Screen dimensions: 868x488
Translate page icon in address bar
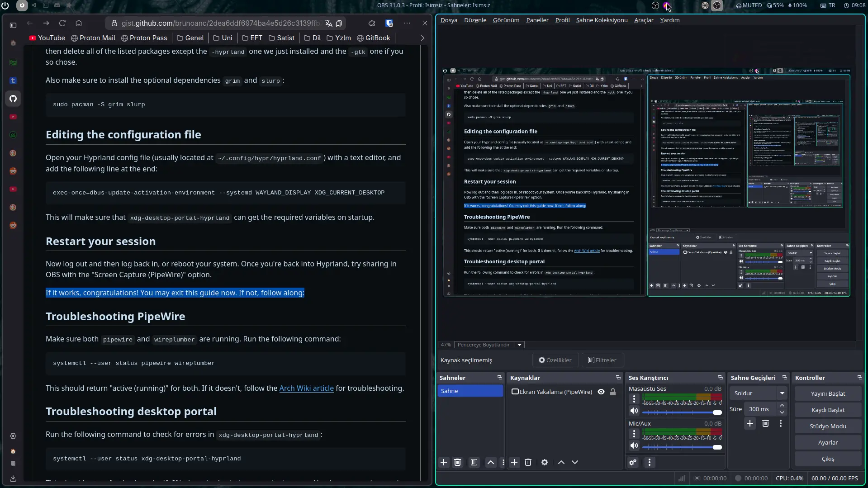coord(328,23)
